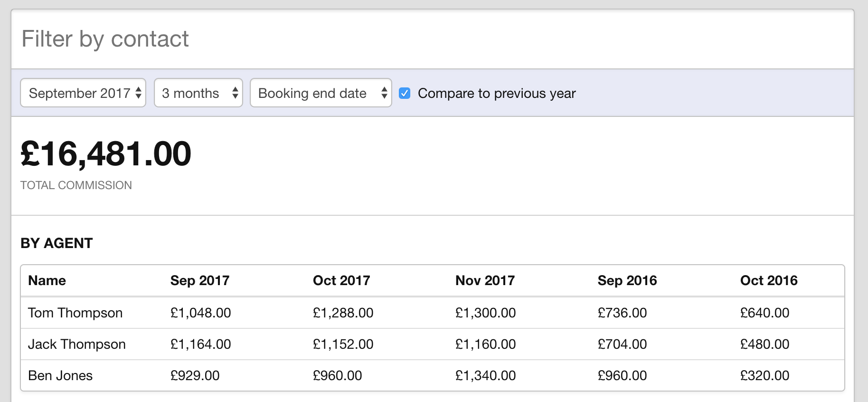This screenshot has width=868, height=402.
Task: Click the Oct 2017 column header
Action: (341, 280)
